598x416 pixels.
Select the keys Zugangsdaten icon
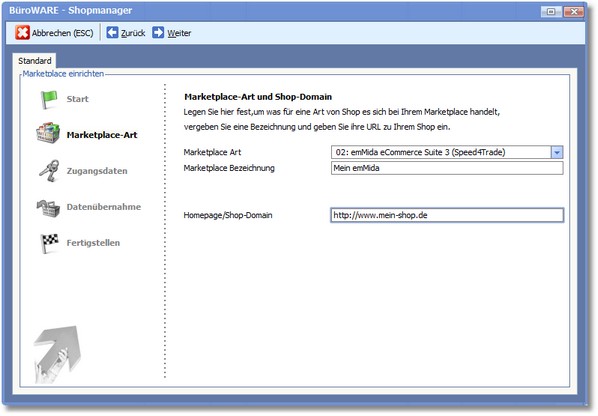click(49, 171)
